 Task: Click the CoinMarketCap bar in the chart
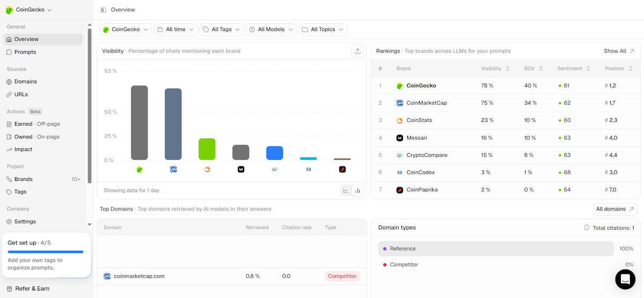click(173, 124)
